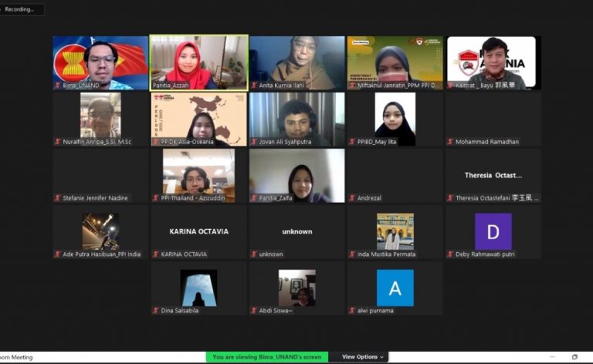The height and width of the screenshot is (364, 593).
Task: Click Ade Putra Hasibuan's profile picture
Action: pos(100,231)
